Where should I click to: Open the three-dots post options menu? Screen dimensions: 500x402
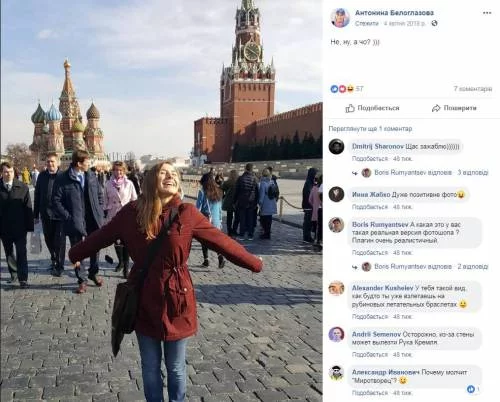(487, 13)
